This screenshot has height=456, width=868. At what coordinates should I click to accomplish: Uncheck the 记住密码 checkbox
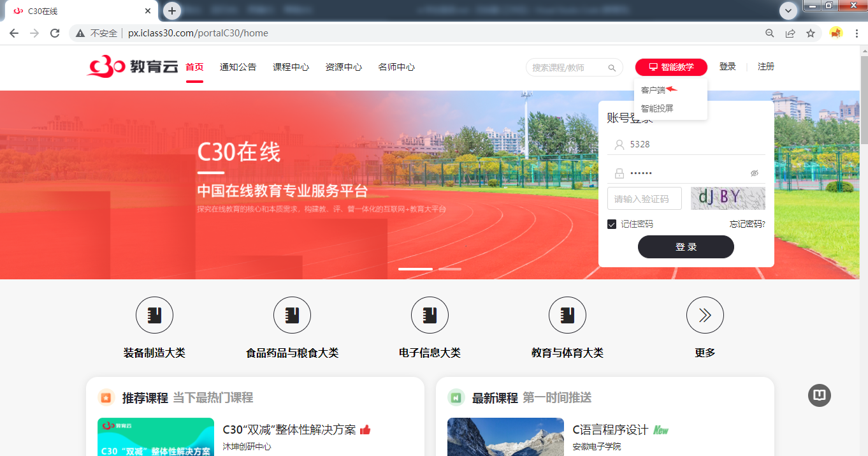tap(612, 224)
